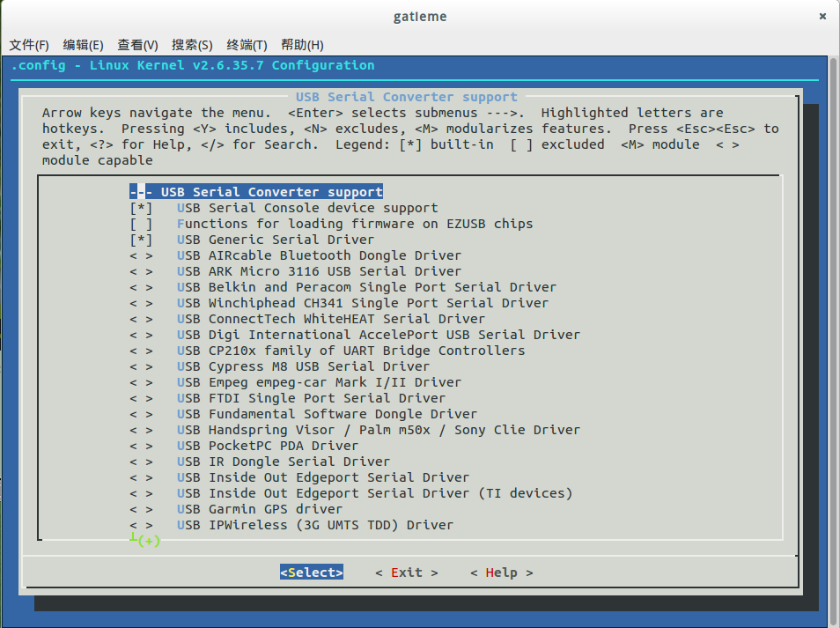The image size is (840, 628).
Task: Select USB CP210x family of UART Bridge Controllers
Action: 351,351
